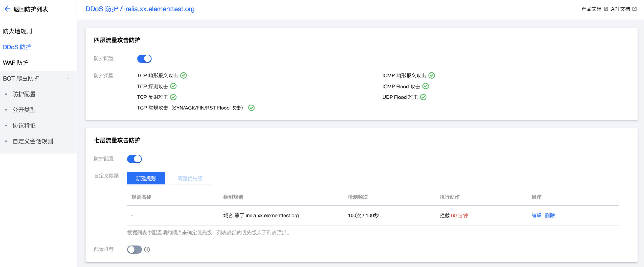This screenshot has height=267, width=644.
Task: Click the 调整优先级 button
Action: (x=190, y=178)
